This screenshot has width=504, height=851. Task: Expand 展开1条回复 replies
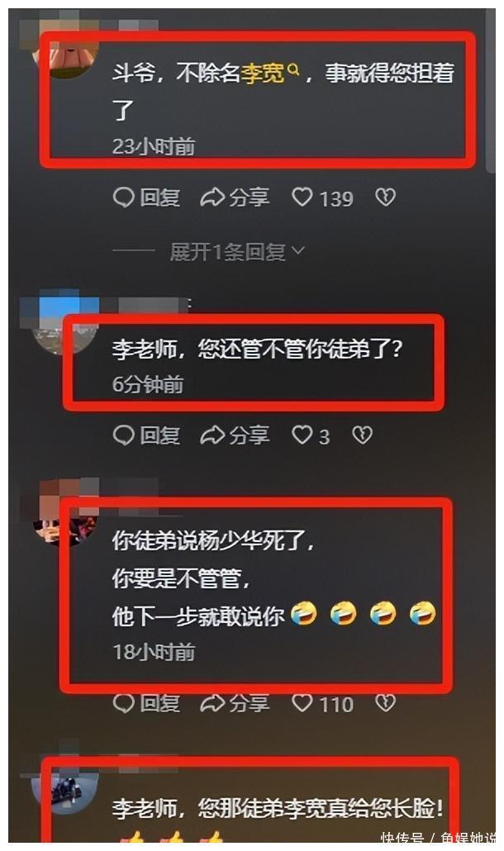(237, 251)
